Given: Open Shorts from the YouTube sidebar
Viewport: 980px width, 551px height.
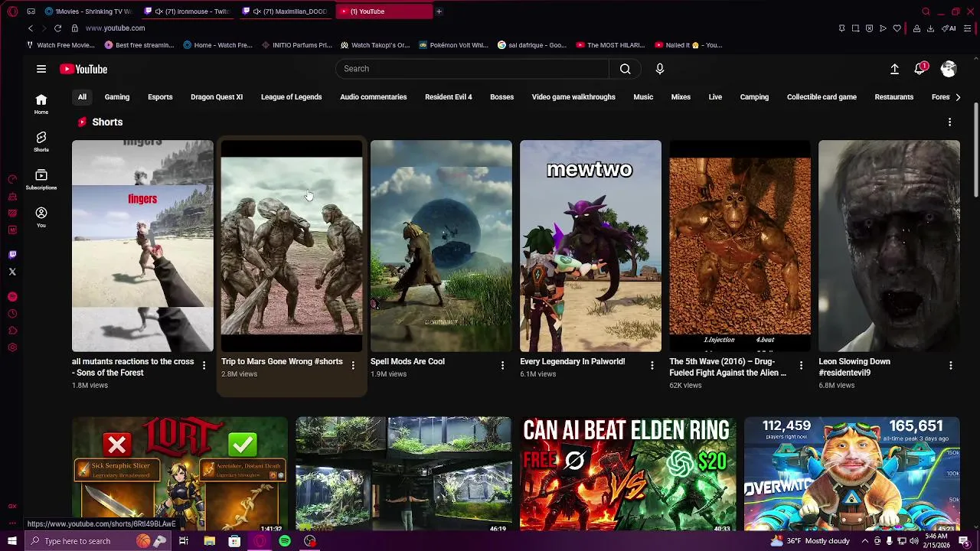Looking at the screenshot, I should click(x=41, y=142).
